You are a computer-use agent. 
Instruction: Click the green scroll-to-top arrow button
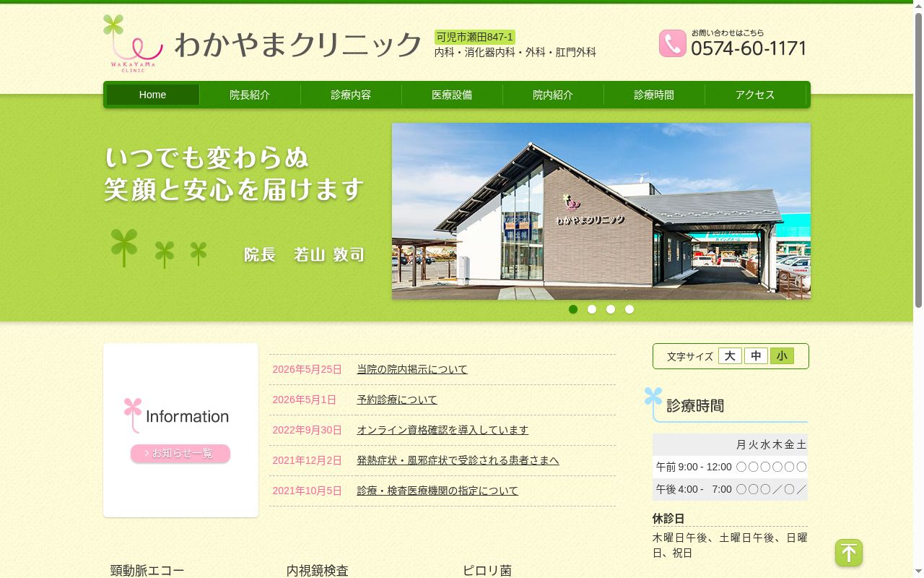point(849,553)
